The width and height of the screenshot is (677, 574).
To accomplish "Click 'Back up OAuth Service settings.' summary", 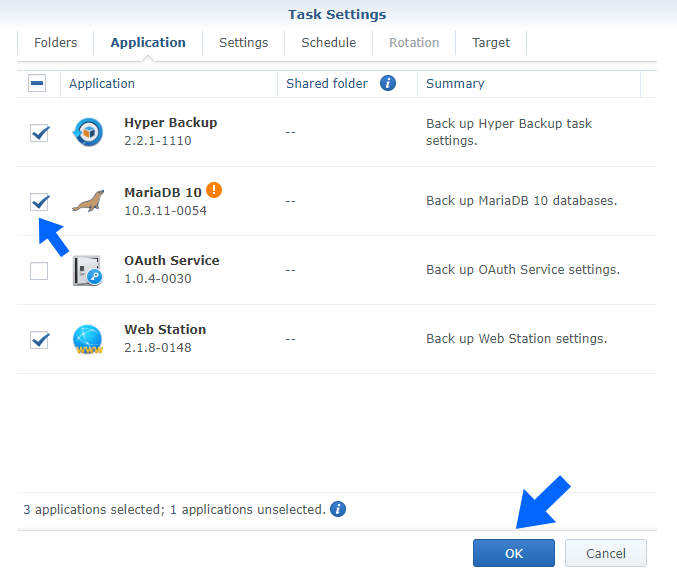I will coord(523,270).
